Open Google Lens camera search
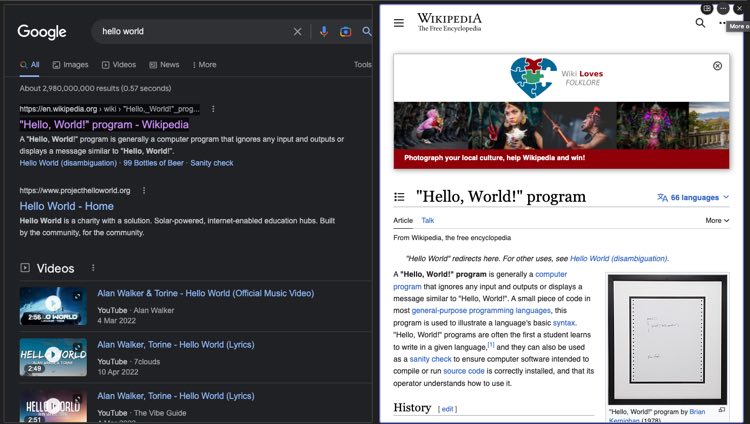Viewport: 750px width, 424px height. pos(345,32)
